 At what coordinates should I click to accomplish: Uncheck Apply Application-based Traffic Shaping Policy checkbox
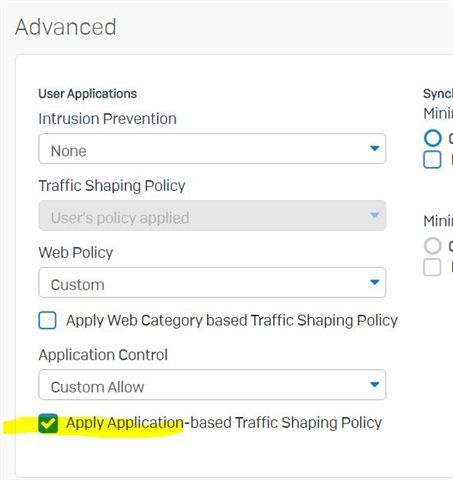pyautogui.click(x=48, y=423)
